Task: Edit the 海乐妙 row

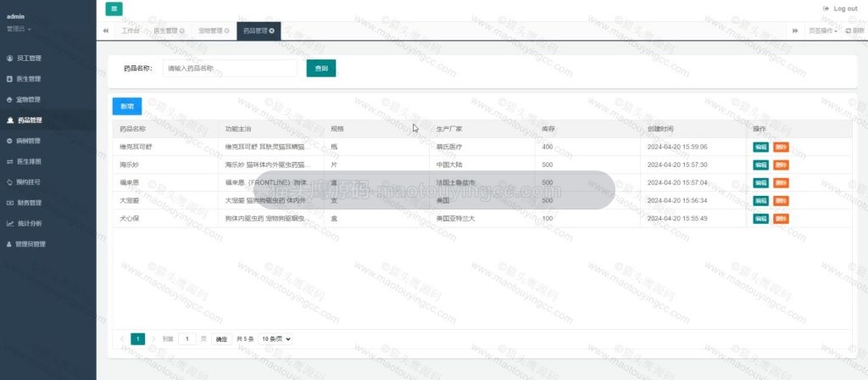Action: (760, 165)
